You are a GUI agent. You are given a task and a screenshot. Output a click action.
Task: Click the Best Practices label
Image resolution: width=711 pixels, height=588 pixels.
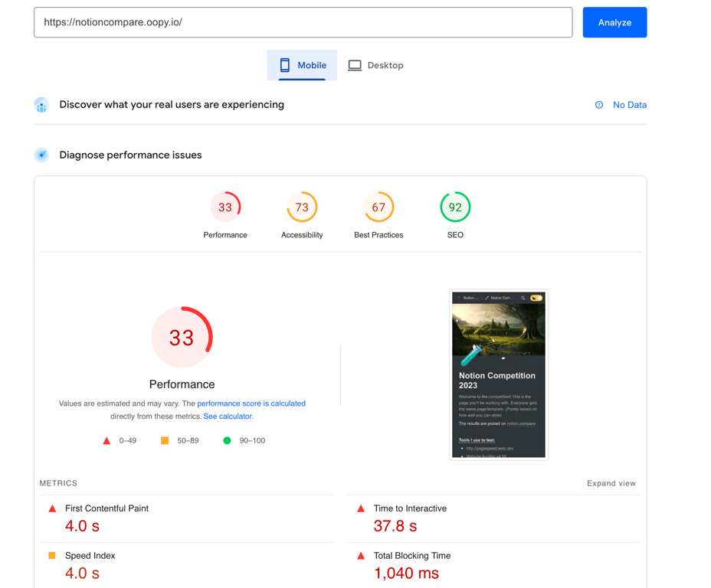click(x=378, y=234)
